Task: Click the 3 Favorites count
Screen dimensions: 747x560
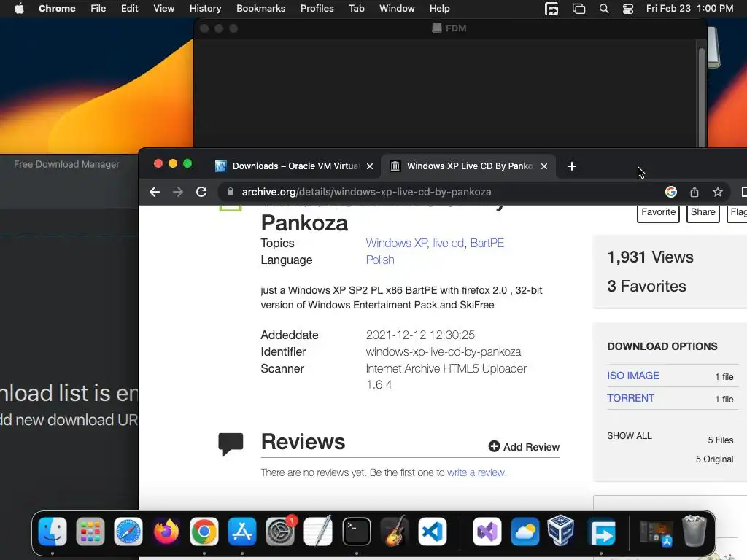Action: [646, 286]
